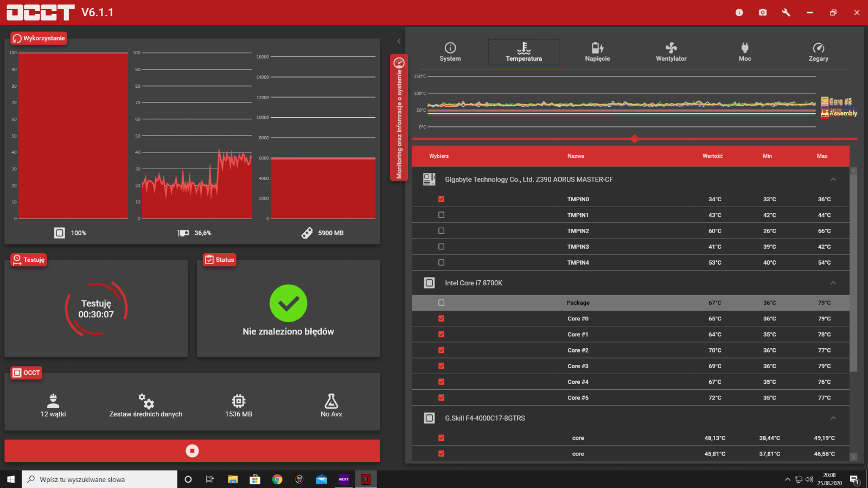Collapse the Intel Core i7 8700K group
The height and width of the screenshot is (488, 868).
point(833,283)
